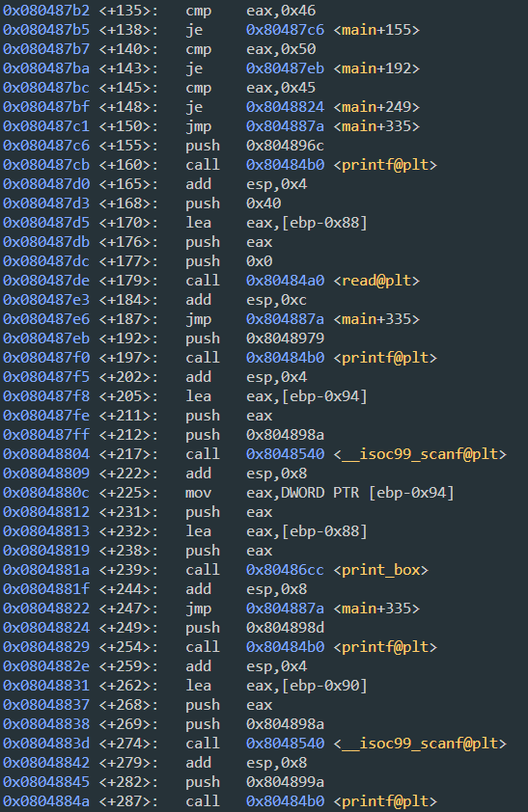Click lea eax,[ebp-0x94] operand
The image size is (528, 812).
point(307,396)
